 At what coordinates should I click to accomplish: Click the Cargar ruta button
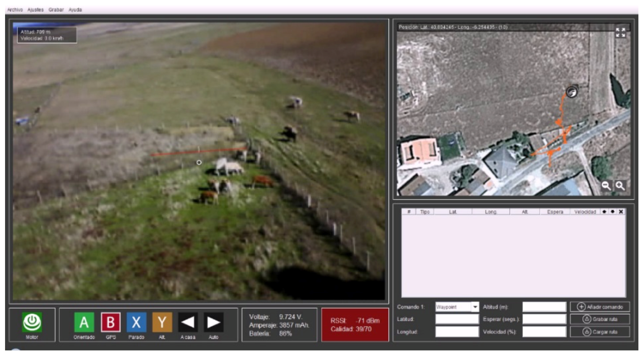[600, 332]
